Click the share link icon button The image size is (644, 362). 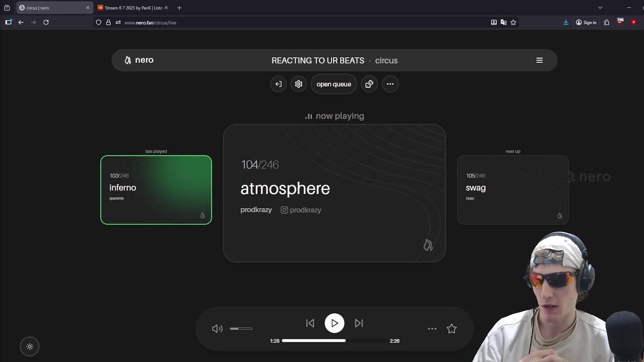tap(369, 84)
